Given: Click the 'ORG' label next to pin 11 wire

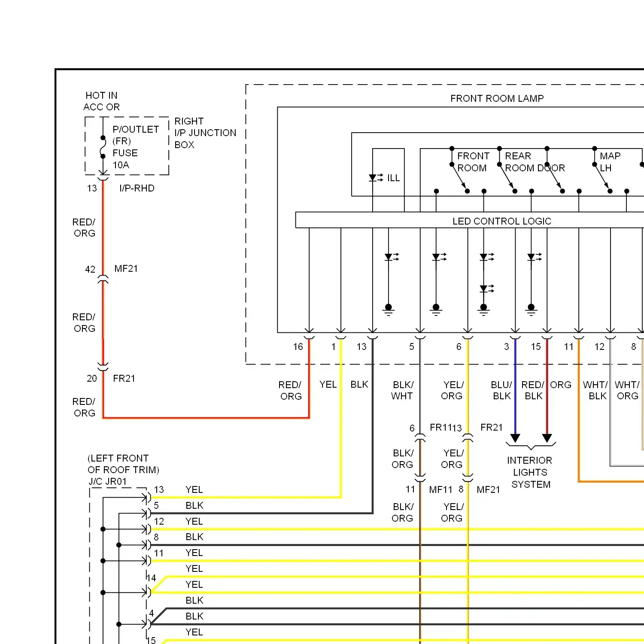Looking at the screenshot, I should pos(561,385).
